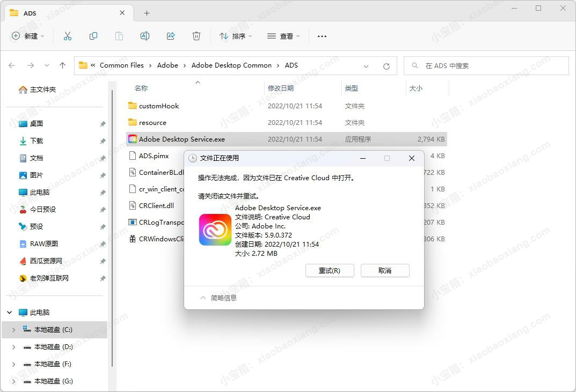
Task: Click the Share icon in toolbar
Action: coord(171,36)
